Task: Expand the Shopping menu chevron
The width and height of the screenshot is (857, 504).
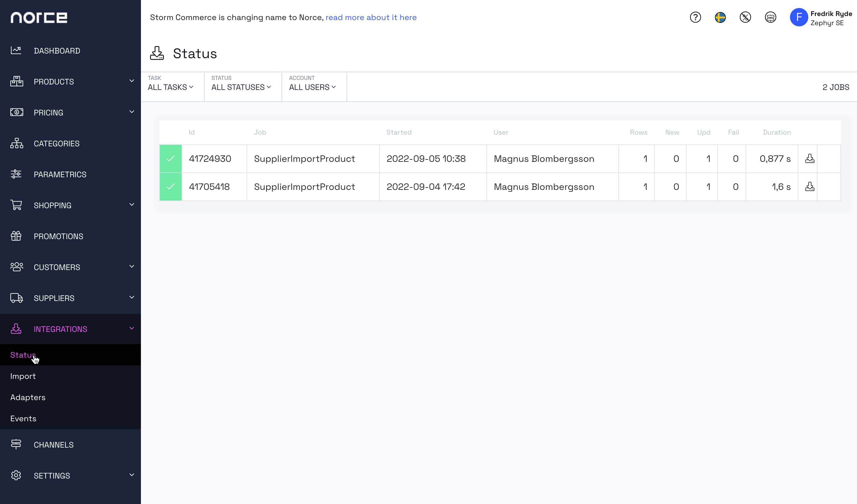Action: (x=131, y=205)
